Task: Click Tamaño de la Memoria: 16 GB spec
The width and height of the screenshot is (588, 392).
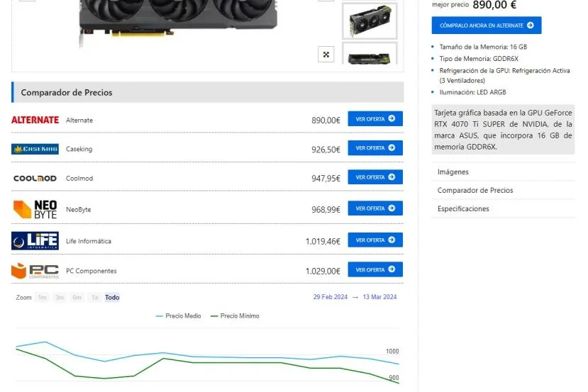Action: point(483,47)
